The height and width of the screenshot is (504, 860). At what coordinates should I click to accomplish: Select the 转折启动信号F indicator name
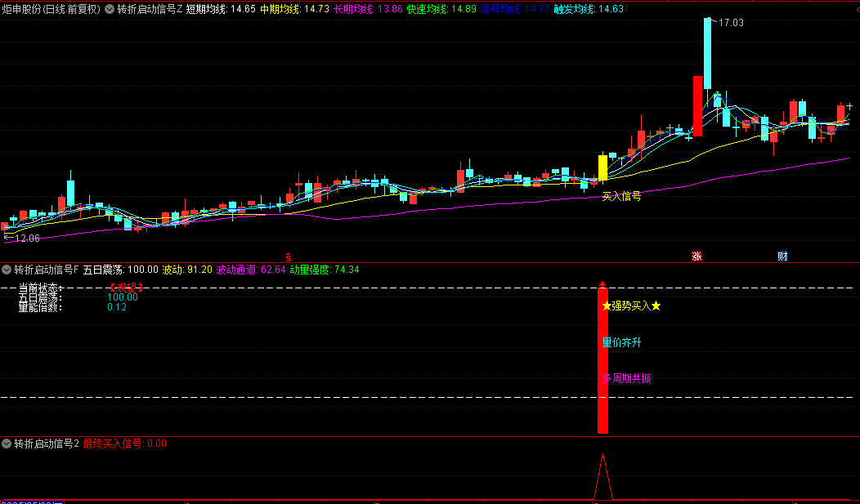coord(47,269)
